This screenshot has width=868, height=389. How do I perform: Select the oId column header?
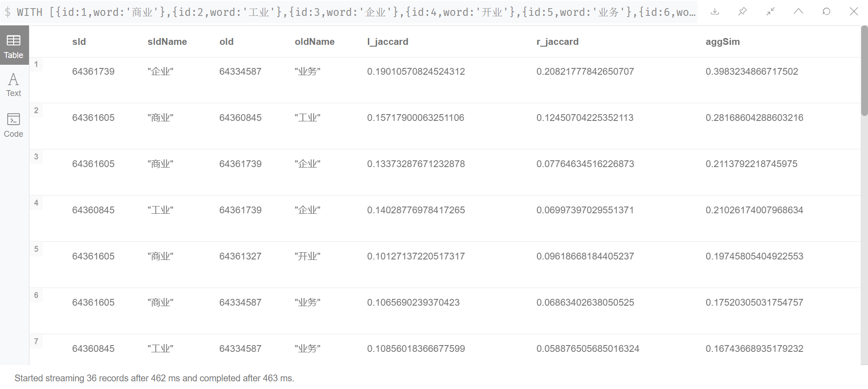tap(227, 42)
